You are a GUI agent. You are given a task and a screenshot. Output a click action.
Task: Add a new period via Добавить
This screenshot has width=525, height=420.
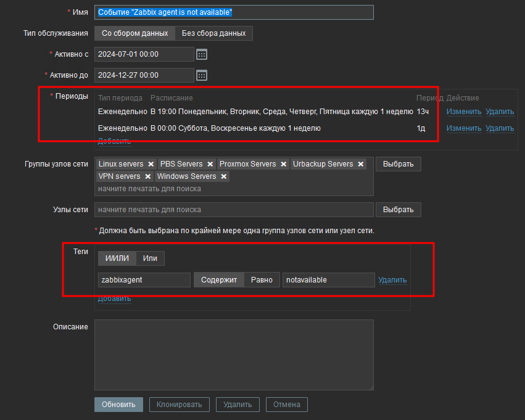pyautogui.click(x=114, y=141)
